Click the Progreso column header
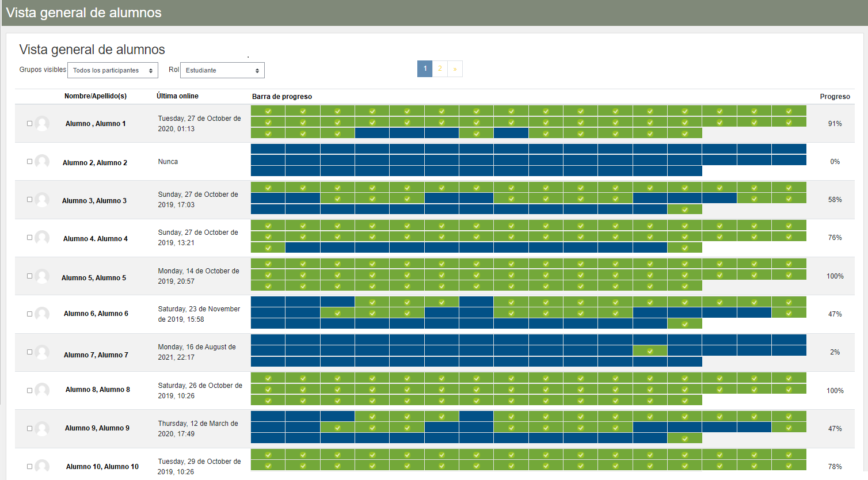Image resolution: width=868 pixels, height=480 pixels. coord(835,97)
